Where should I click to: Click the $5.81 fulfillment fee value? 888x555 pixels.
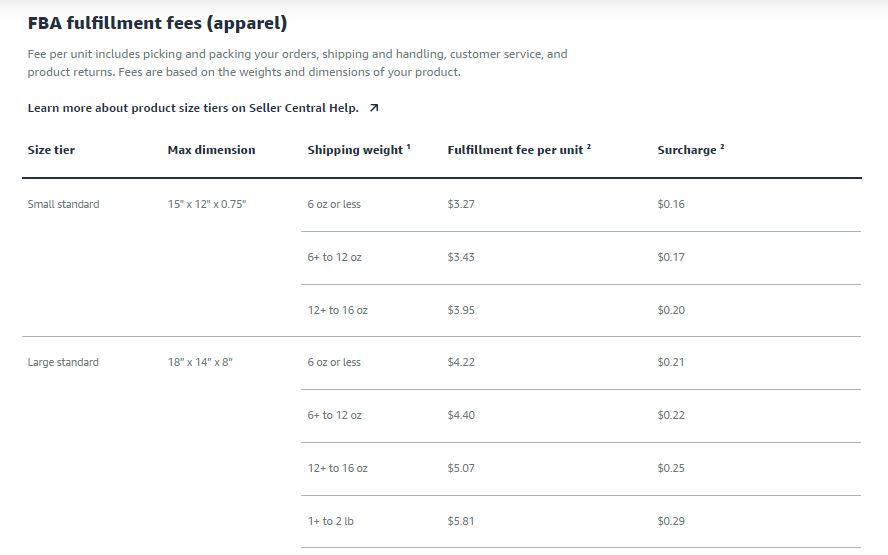tap(461, 521)
